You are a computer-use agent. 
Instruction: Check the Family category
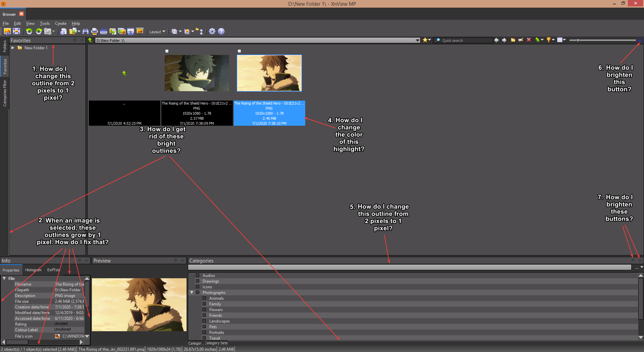204,304
